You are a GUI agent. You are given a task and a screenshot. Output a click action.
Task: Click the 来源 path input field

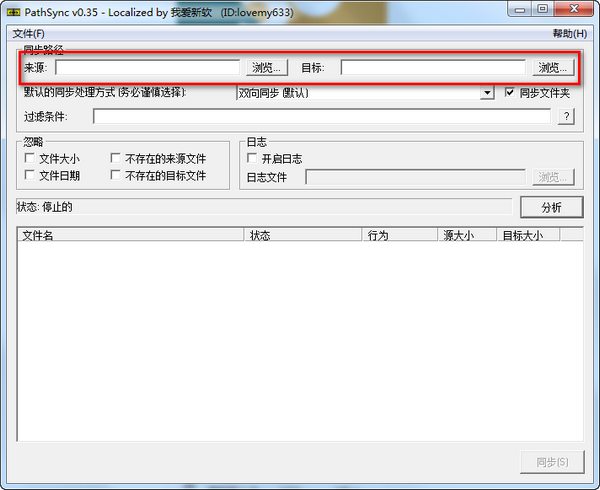point(147,68)
